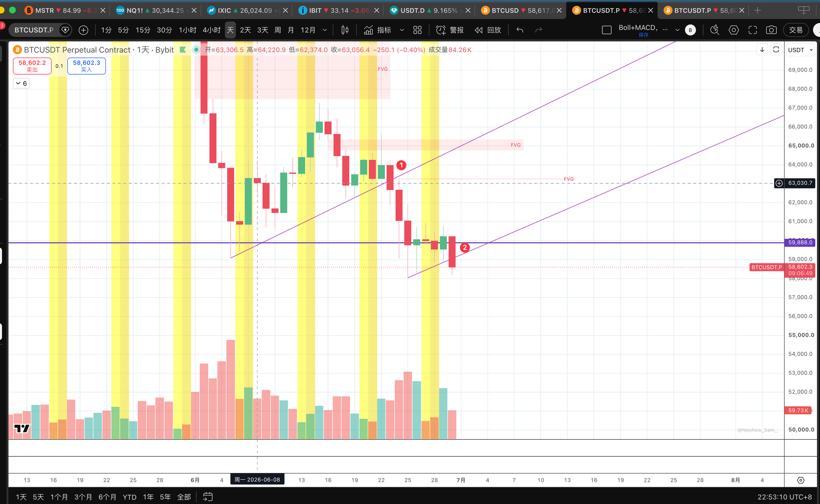Click the 交易 trade button

coord(796,30)
